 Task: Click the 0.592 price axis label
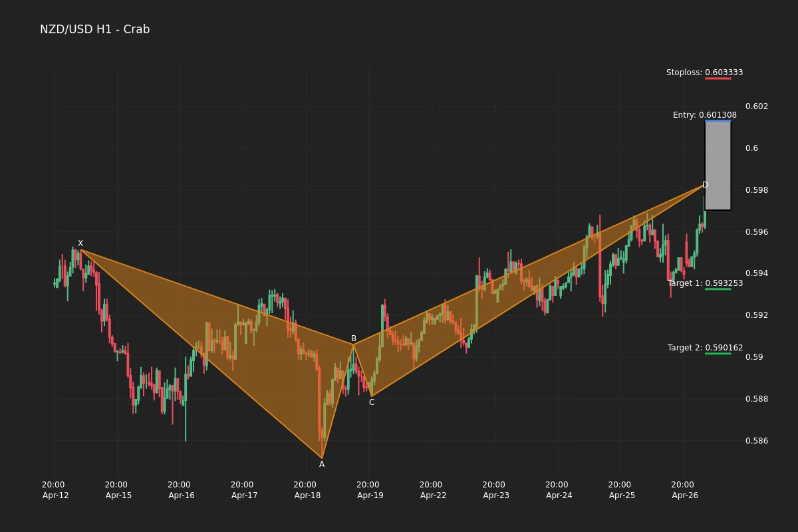point(756,315)
